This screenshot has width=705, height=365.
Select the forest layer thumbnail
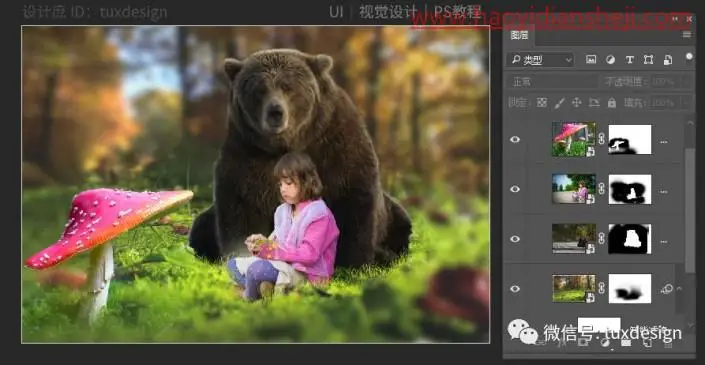(574, 288)
